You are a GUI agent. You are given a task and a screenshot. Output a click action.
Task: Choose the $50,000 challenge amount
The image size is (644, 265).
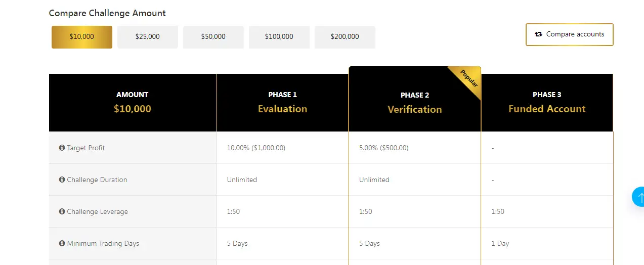click(x=213, y=37)
